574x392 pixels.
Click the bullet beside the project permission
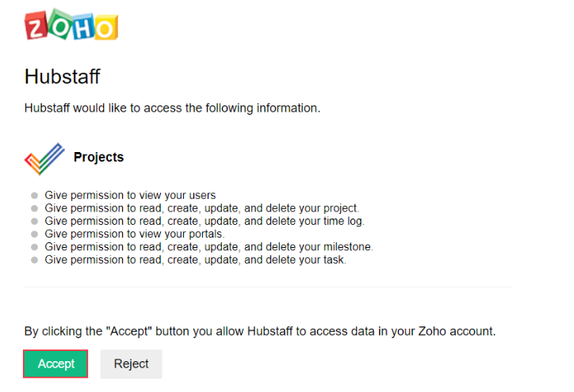coord(34,208)
